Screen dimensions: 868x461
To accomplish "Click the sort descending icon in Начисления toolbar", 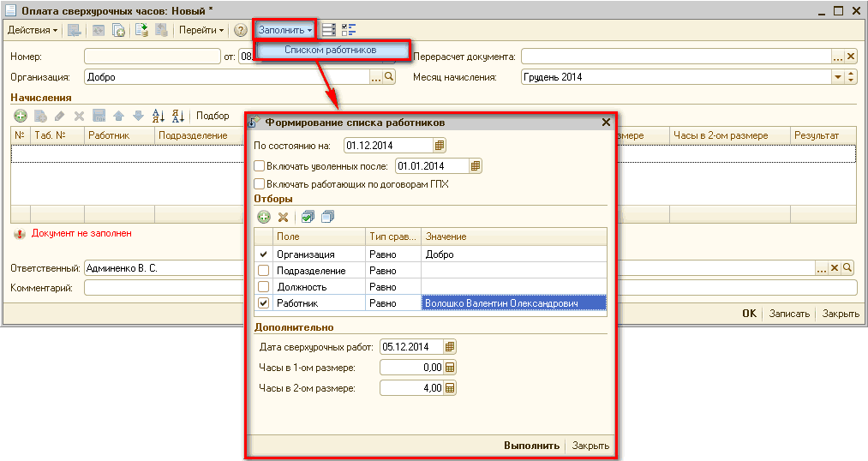I will pyautogui.click(x=178, y=116).
